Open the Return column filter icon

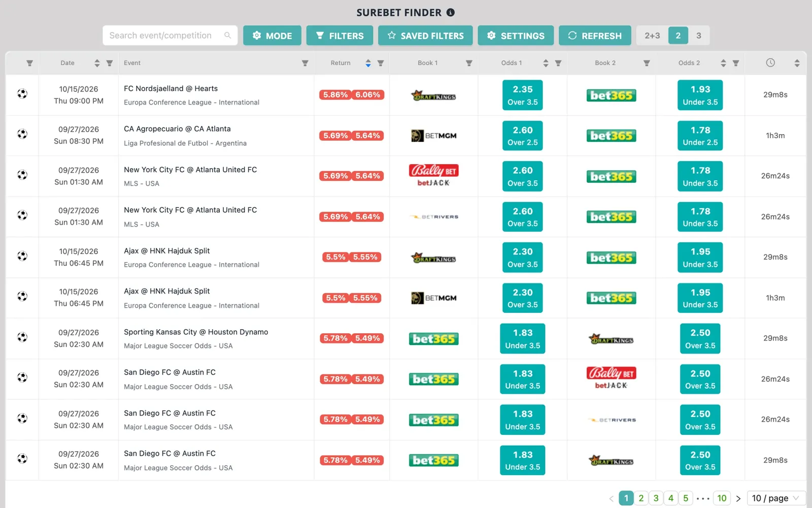point(381,63)
